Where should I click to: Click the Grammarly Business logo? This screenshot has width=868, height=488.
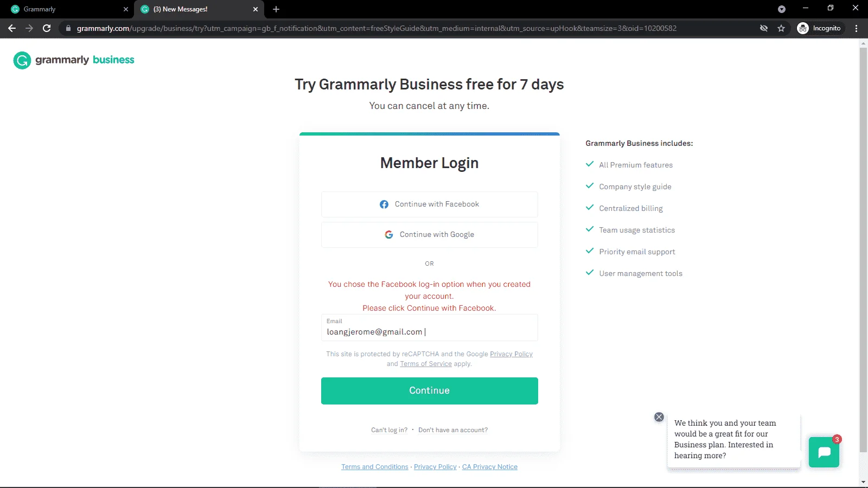click(74, 60)
